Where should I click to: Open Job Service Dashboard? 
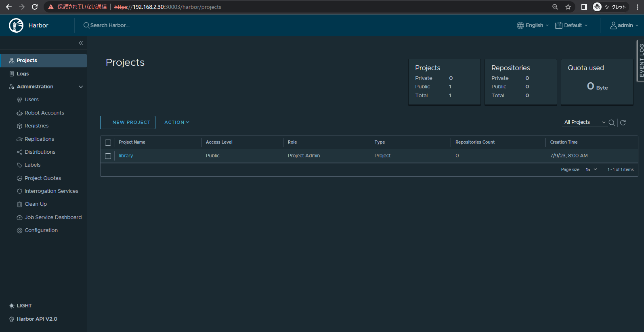tap(53, 217)
